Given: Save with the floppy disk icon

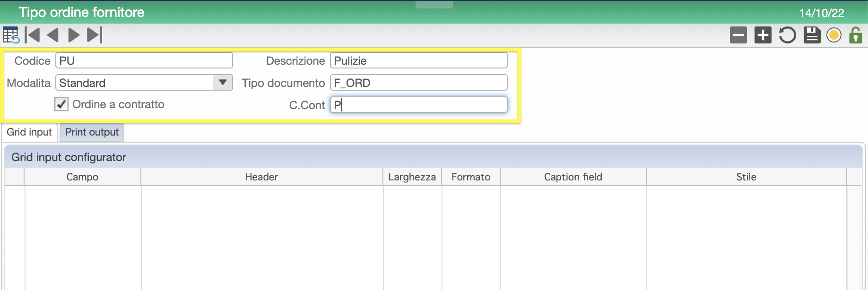Looking at the screenshot, I should pyautogui.click(x=812, y=35).
